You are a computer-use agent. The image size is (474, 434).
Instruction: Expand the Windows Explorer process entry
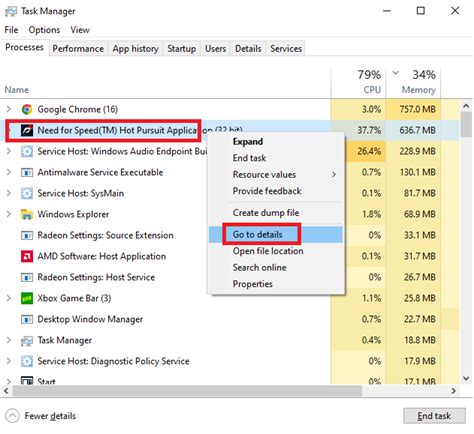9,214
